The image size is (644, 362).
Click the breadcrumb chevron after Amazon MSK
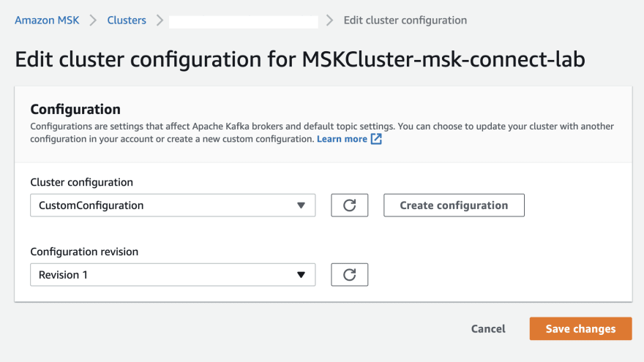[93, 20]
